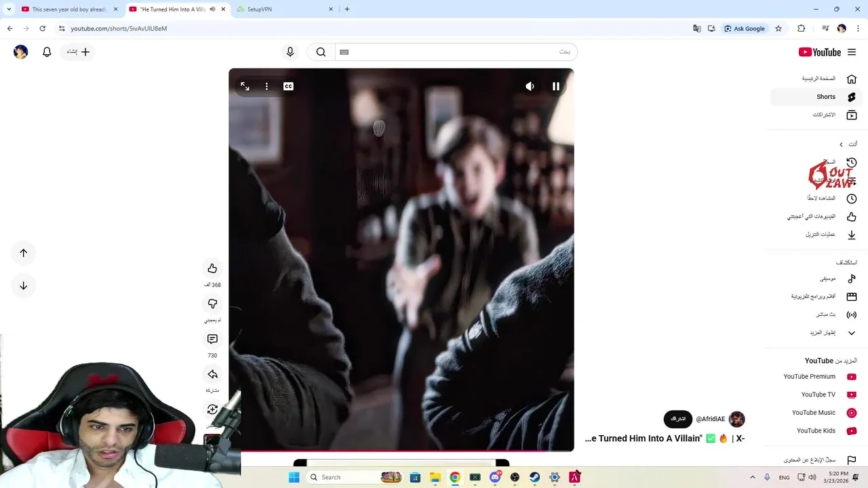Screen dimensions: 868x488
Task: Open Liked videos in the sidebar
Action: coord(816,217)
